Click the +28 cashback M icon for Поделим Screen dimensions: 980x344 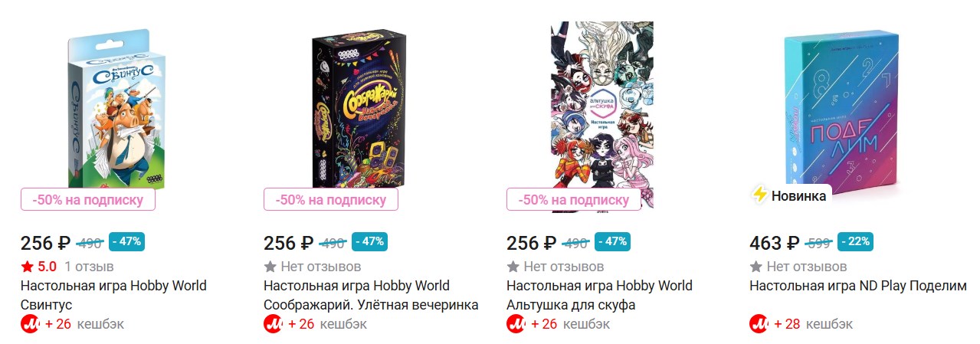pos(759,324)
